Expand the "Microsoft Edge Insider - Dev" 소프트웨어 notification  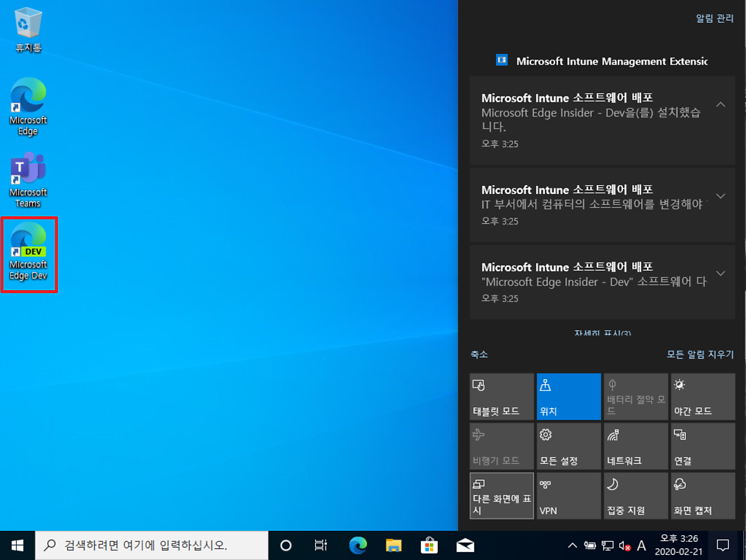pos(721,273)
